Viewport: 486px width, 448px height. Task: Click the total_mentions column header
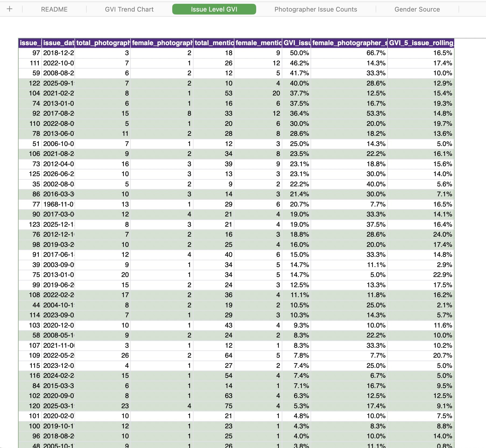pos(214,43)
